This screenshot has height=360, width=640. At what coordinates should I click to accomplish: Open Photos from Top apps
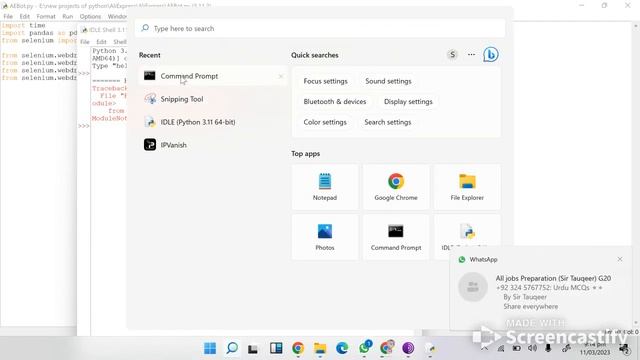click(325, 237)
